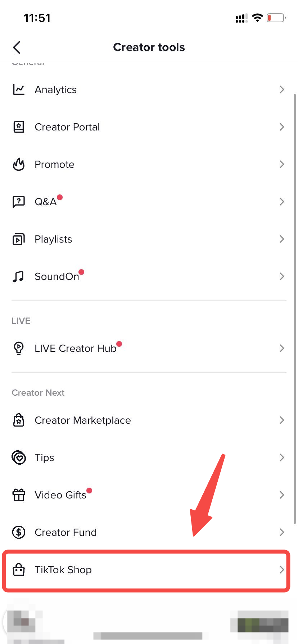Open the Tips label
The image size is (298, 644).
44,457
